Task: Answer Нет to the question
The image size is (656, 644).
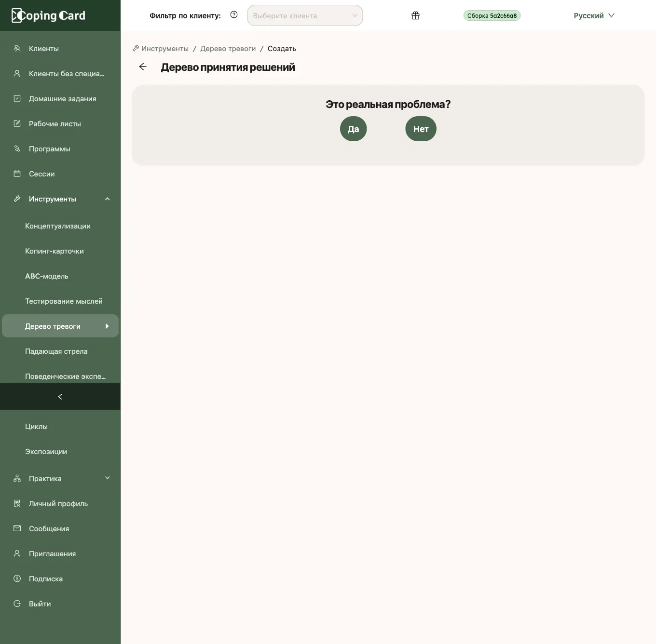Action: click(421, 129)
